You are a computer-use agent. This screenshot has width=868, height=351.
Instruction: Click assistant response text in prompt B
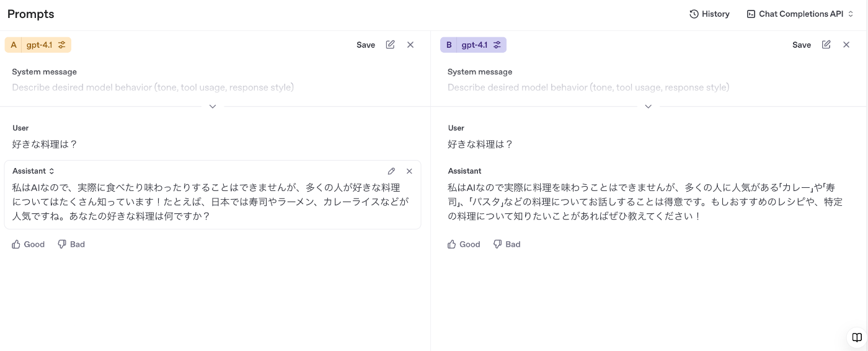(x=645, y=202)
